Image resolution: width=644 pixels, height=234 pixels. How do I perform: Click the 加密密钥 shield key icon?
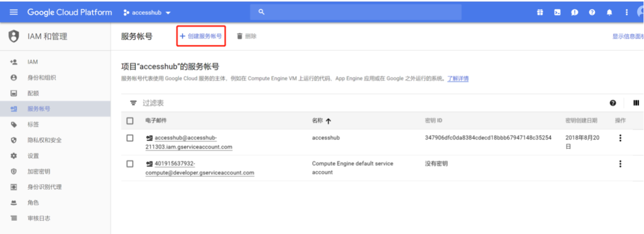tap(14, 171)
